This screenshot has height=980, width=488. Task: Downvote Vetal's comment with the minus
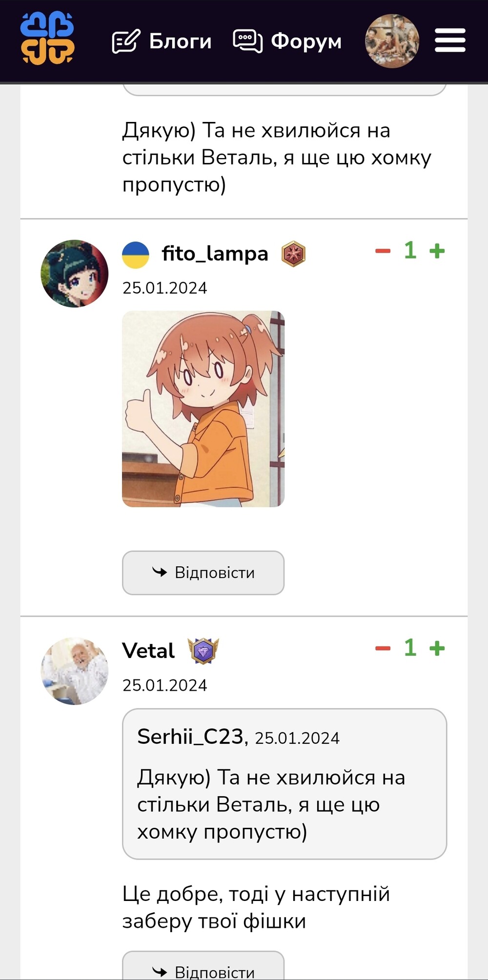tap(383, 648)
